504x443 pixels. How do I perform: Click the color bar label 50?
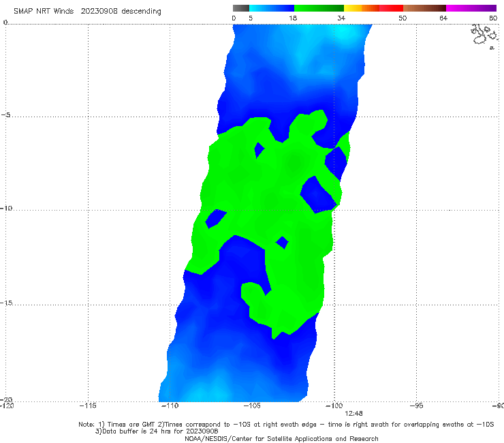coord(403,18)
